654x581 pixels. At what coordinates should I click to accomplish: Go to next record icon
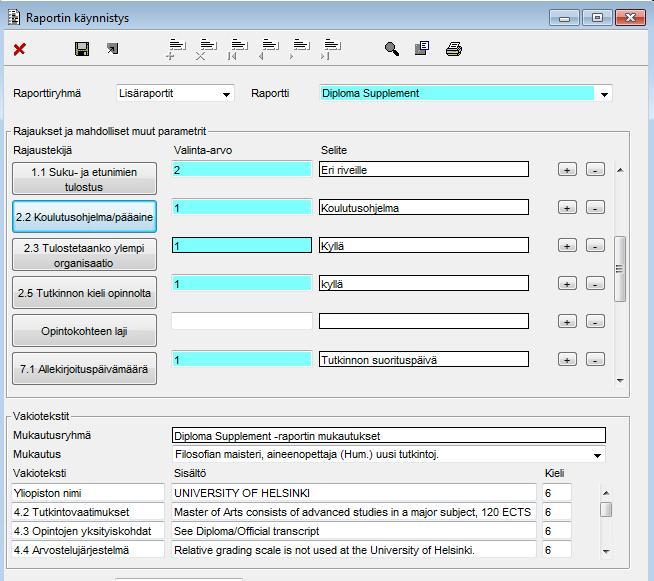coord(300,49)
